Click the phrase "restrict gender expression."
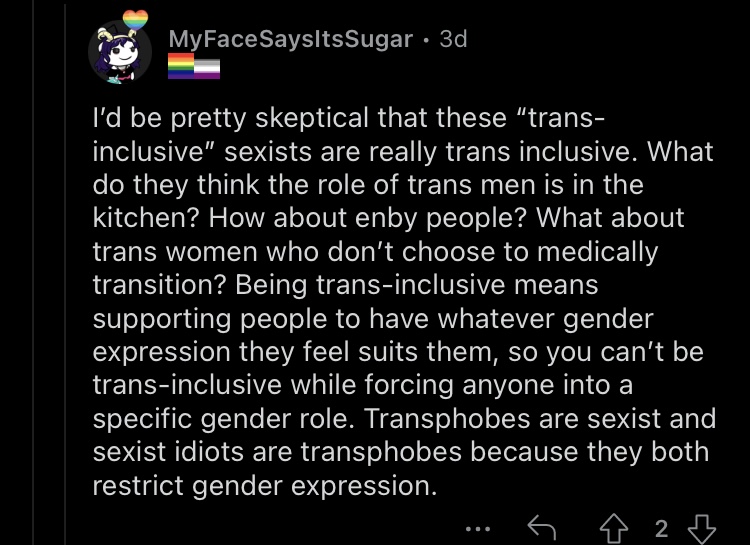Screen dimensions: 750x545 [x=265, y=487]
